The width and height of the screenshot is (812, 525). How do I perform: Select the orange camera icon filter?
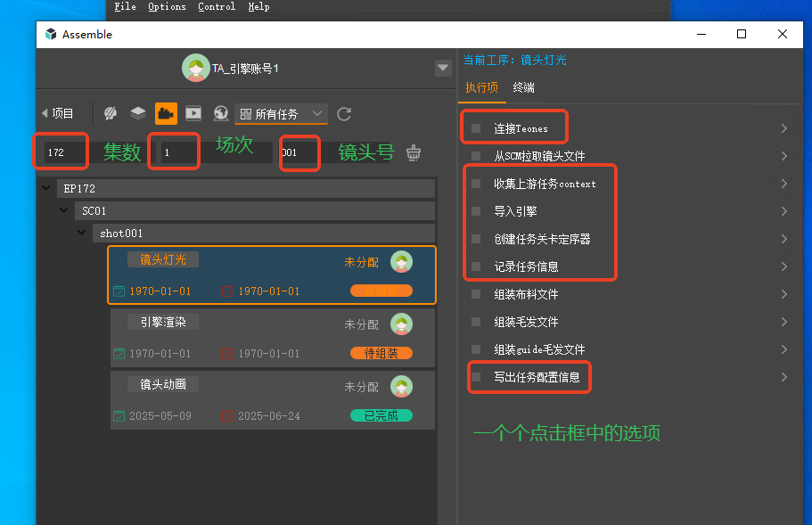166,113
